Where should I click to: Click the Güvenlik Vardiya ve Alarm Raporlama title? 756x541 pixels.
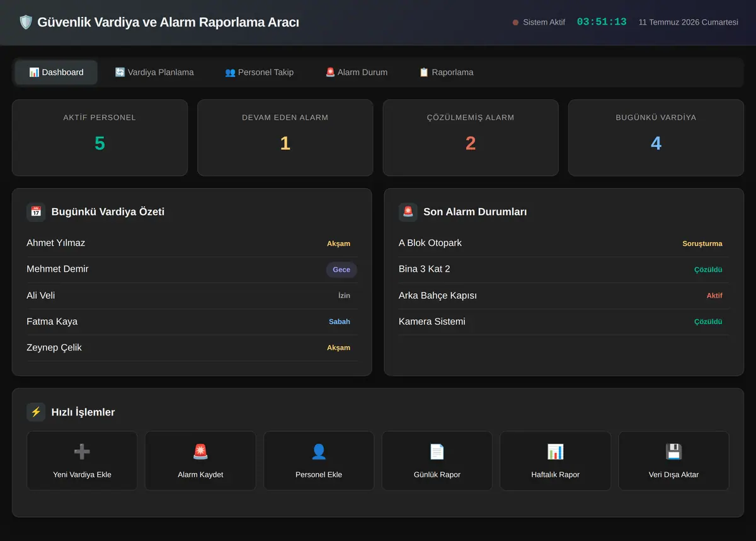click(168, 22)
